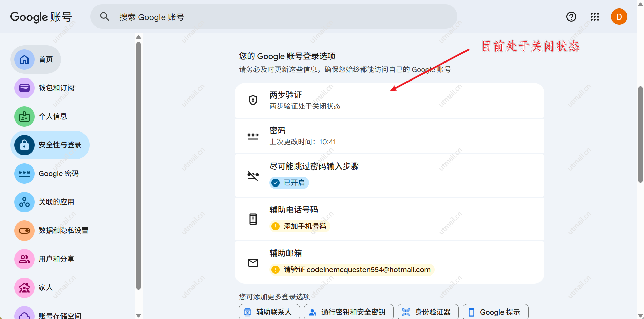
Task: Click the Google 提示 phone icon
Action: [x=472, y=312]
